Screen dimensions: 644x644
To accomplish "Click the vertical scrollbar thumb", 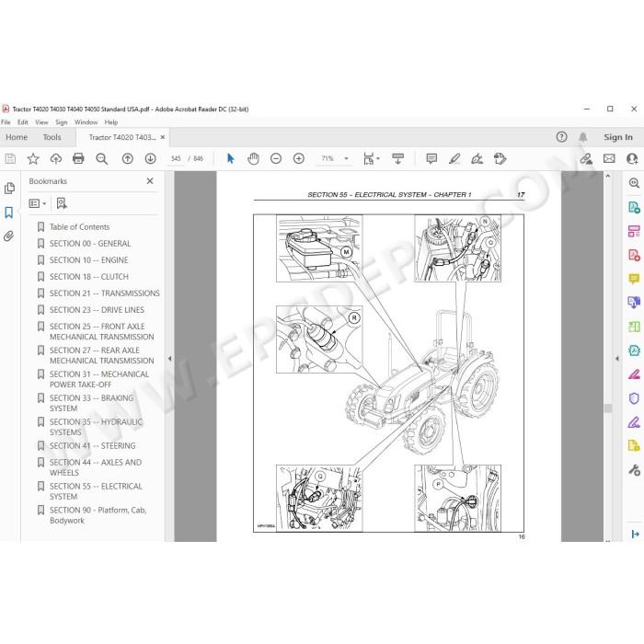I will [608, 408].
